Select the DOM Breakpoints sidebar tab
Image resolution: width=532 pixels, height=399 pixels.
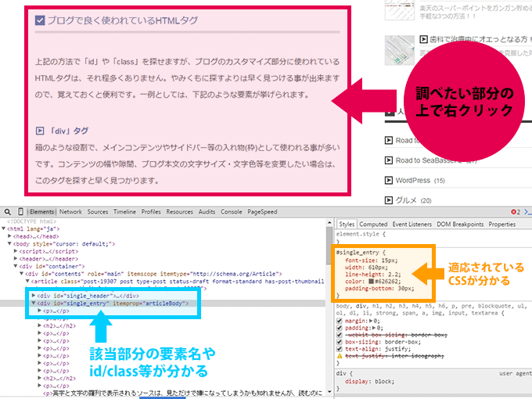(x=460, y=225)
